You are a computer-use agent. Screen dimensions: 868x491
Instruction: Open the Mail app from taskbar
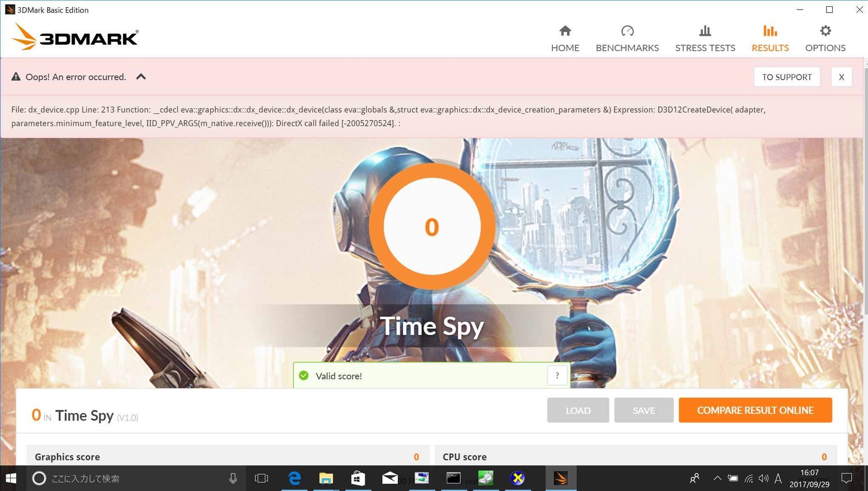(390, 478)
